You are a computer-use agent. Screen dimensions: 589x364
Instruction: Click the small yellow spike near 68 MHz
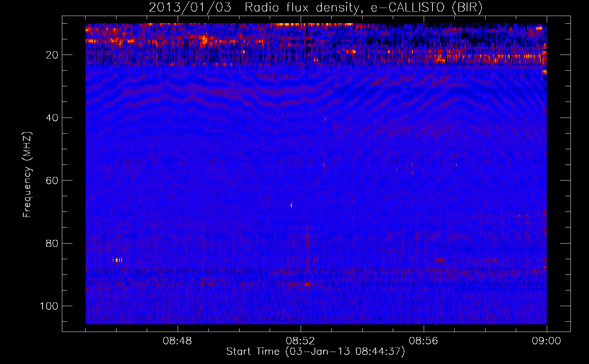coord(291,205)
